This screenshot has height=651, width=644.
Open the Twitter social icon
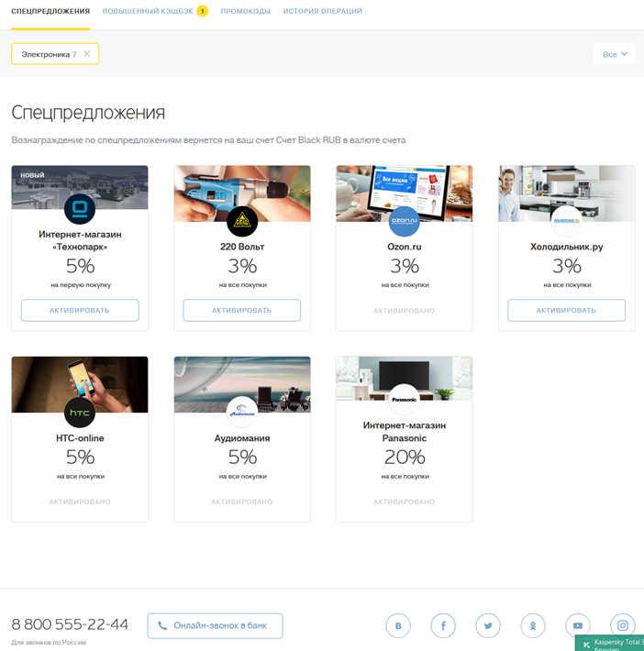coord(488,625)
